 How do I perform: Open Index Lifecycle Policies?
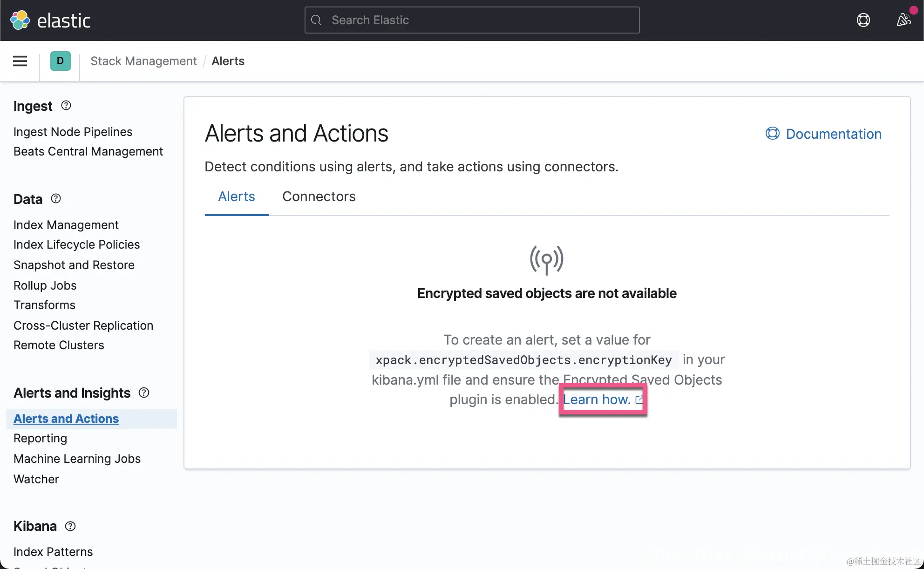[x=76, y=245]
